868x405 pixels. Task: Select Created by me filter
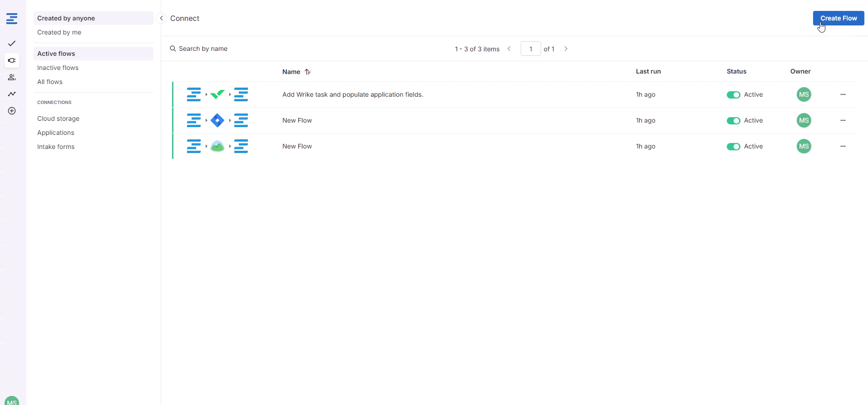click(x=59, y=32)
